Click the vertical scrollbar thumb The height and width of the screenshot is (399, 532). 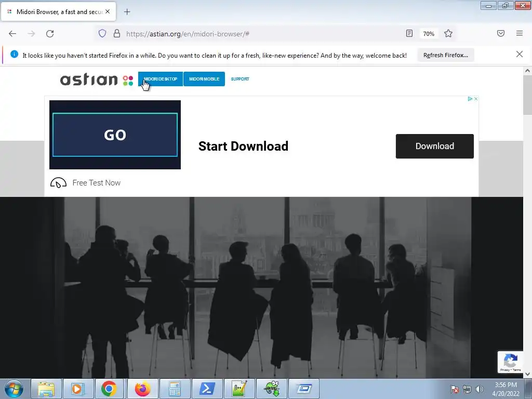pyautogui.click(x=527, y=95)
